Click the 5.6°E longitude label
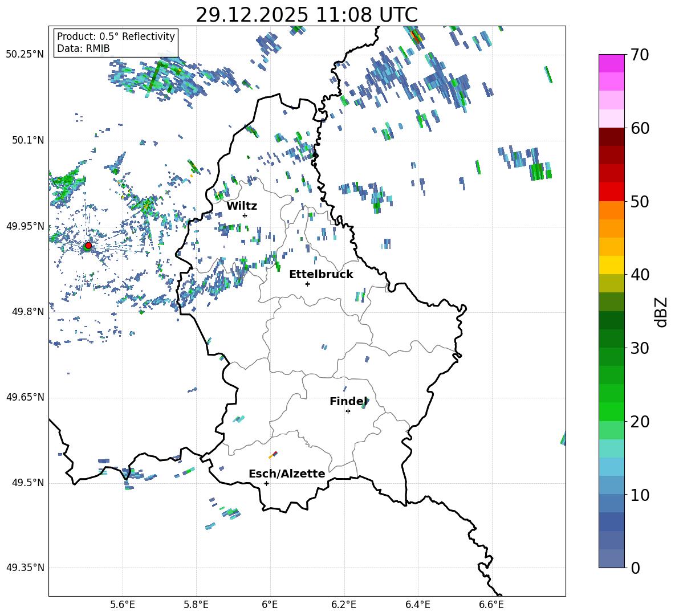 123,605
